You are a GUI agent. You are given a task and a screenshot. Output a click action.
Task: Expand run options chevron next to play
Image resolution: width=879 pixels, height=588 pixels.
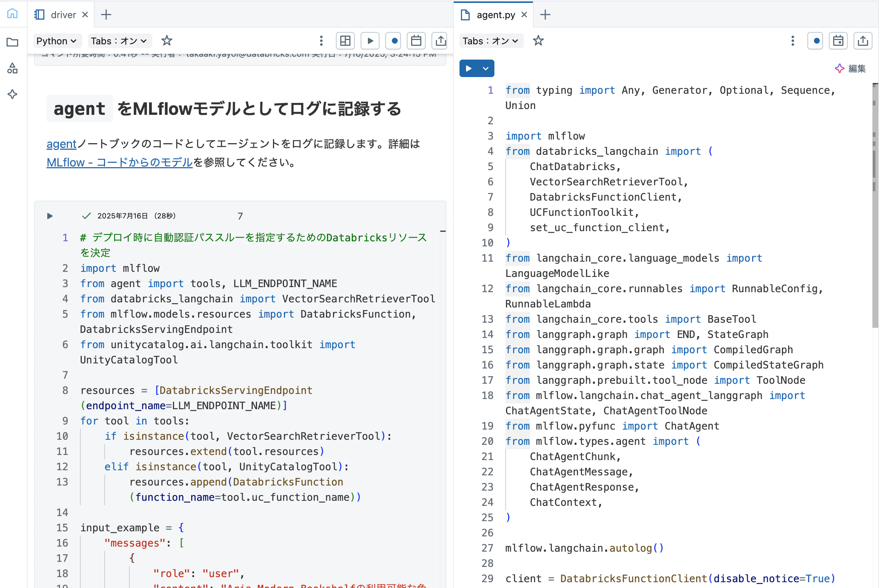point(486,68)
